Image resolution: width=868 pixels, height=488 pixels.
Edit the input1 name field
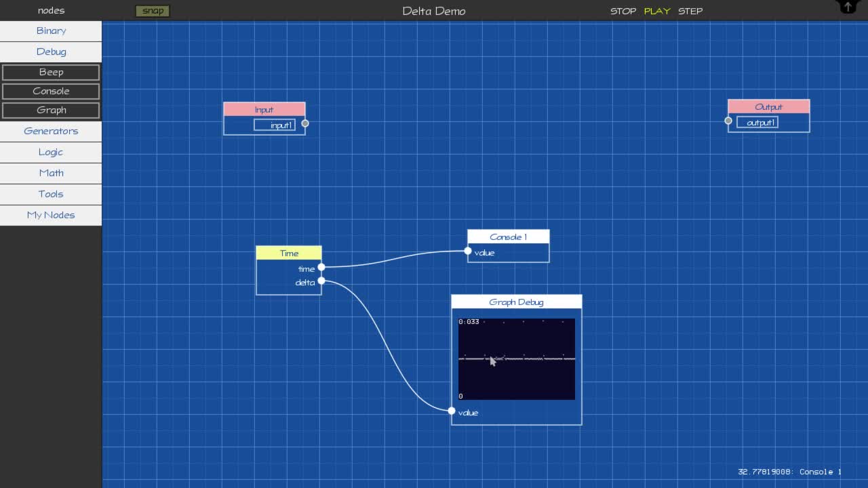[275, 125]
